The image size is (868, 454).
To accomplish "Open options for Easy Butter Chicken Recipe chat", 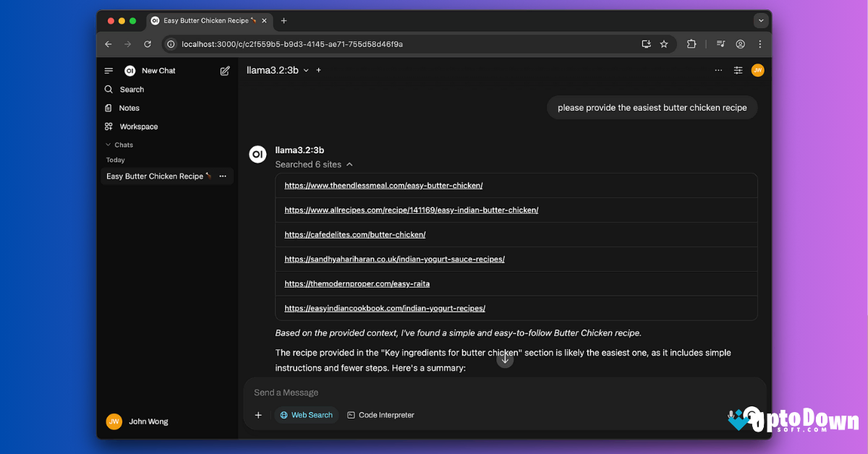I will [223, 176].
